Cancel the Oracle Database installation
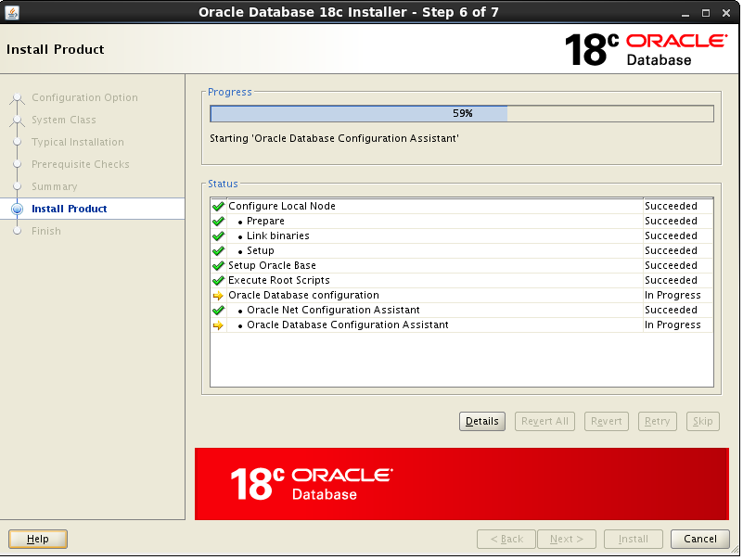 699,539
